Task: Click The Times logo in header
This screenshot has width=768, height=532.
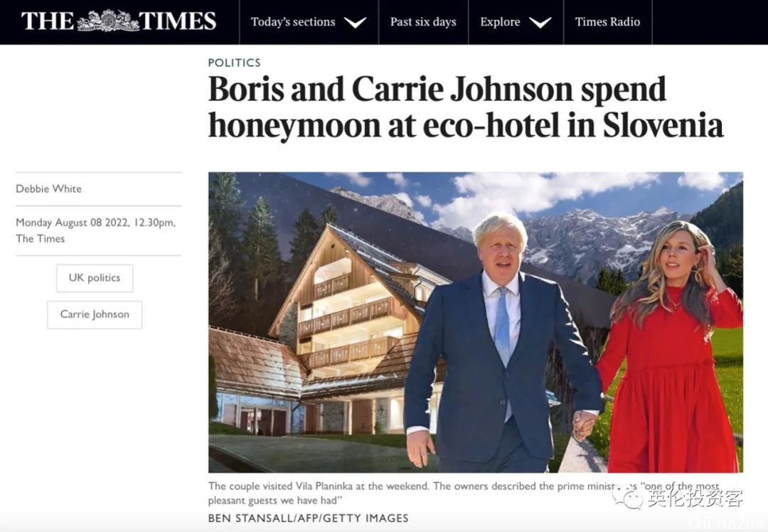Action: 118,21
